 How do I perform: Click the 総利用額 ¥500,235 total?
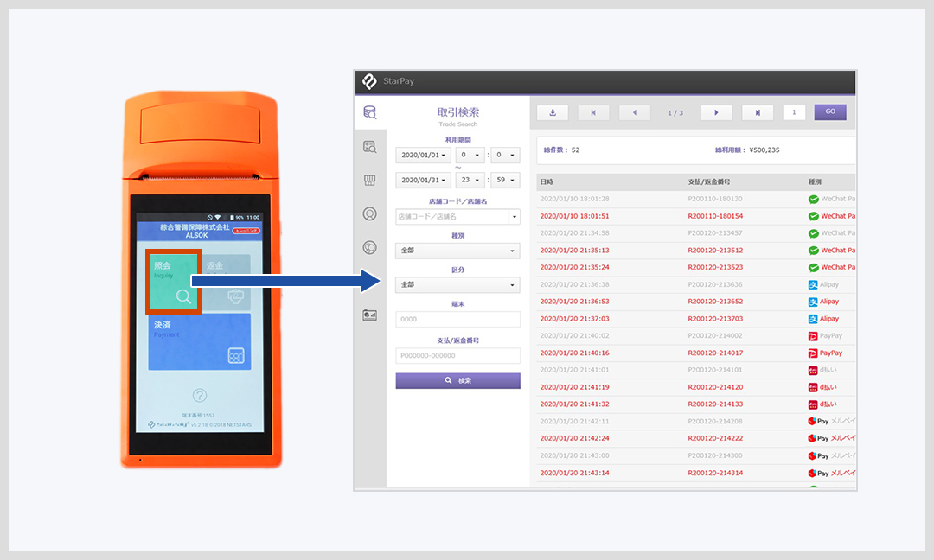[747, 150]
